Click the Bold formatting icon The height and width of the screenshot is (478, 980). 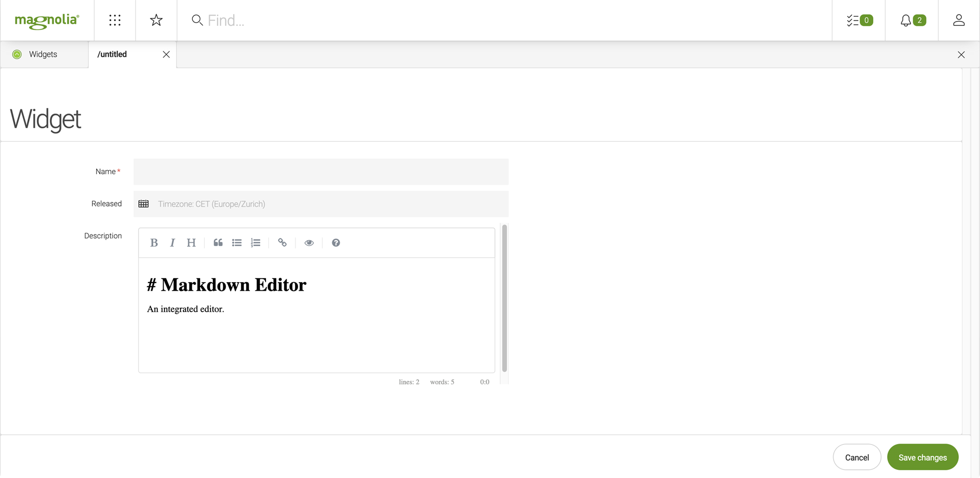tap(154, 243)
